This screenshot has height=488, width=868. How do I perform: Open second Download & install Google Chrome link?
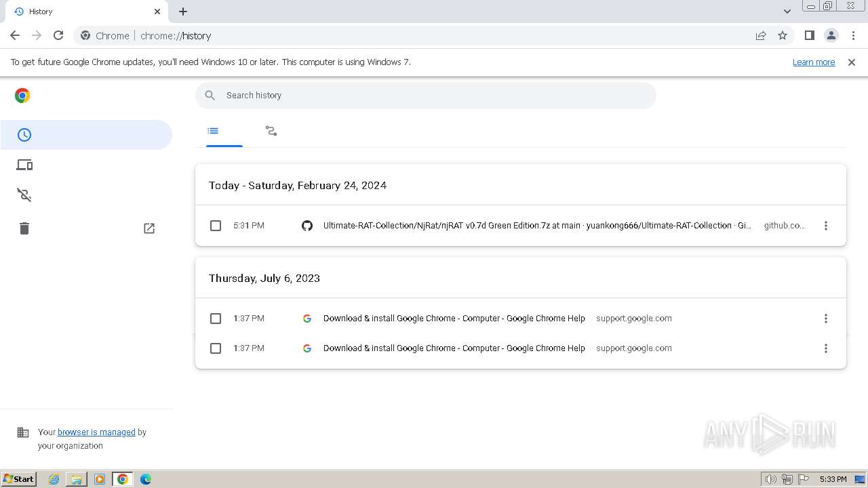coord(454,348)
